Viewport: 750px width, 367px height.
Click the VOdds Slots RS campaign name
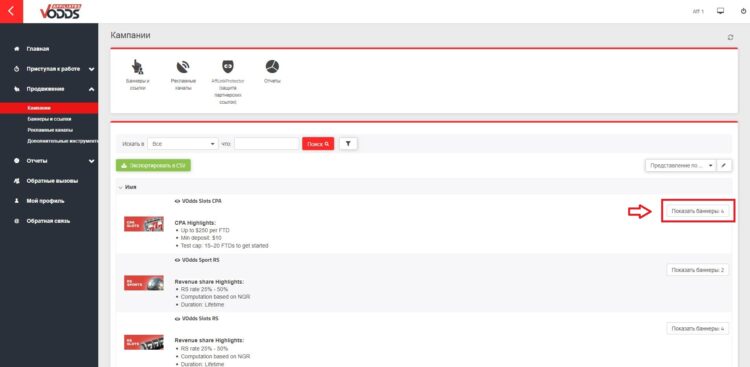pyautogui.click(x=200, y=318)
